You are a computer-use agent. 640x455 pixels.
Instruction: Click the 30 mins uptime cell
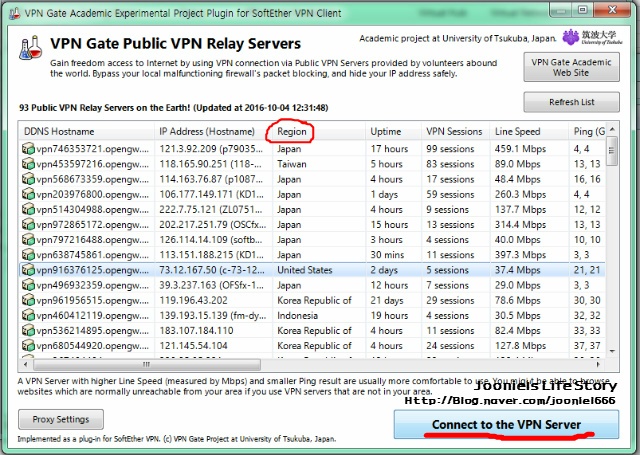pos(387,254)
